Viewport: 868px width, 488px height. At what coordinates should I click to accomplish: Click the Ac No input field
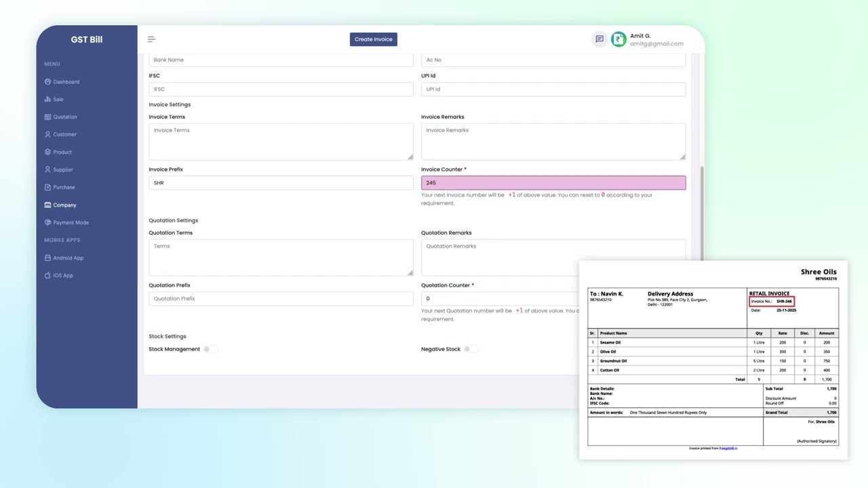(x=553, y=60)
